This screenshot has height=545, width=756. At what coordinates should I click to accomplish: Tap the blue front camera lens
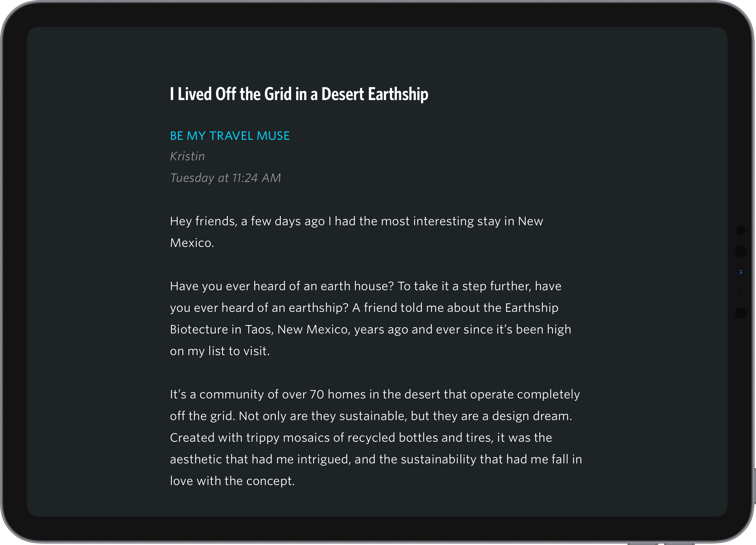point(740,272)
